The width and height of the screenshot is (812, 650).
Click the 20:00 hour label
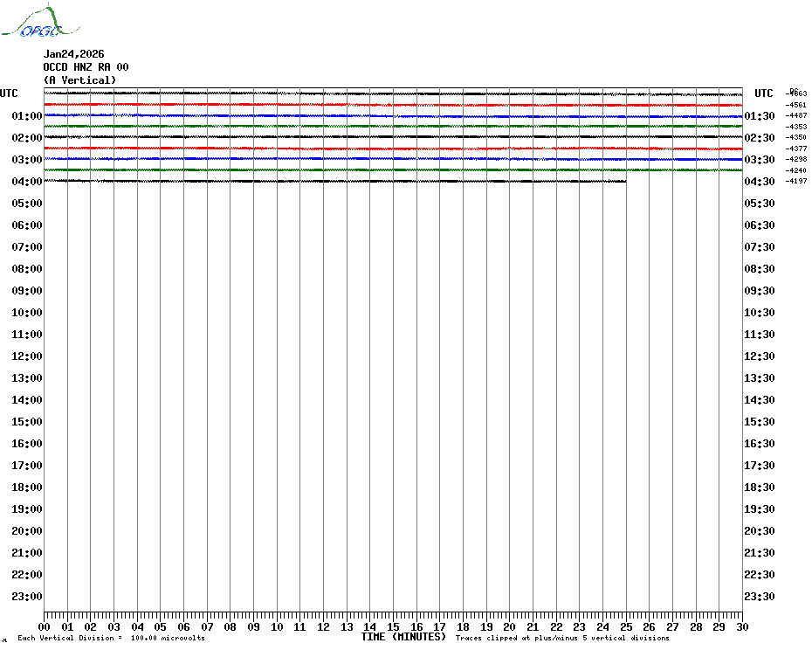coord(27,531)
